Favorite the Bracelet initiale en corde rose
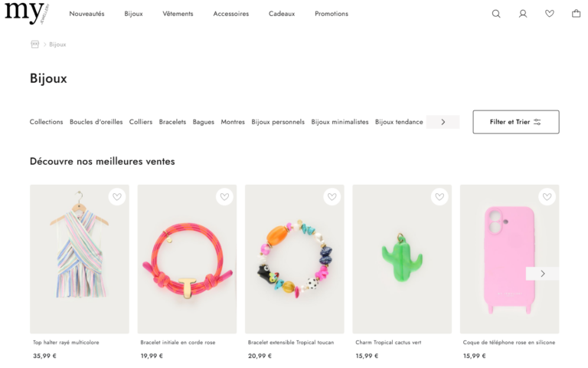 click(224, 197)
